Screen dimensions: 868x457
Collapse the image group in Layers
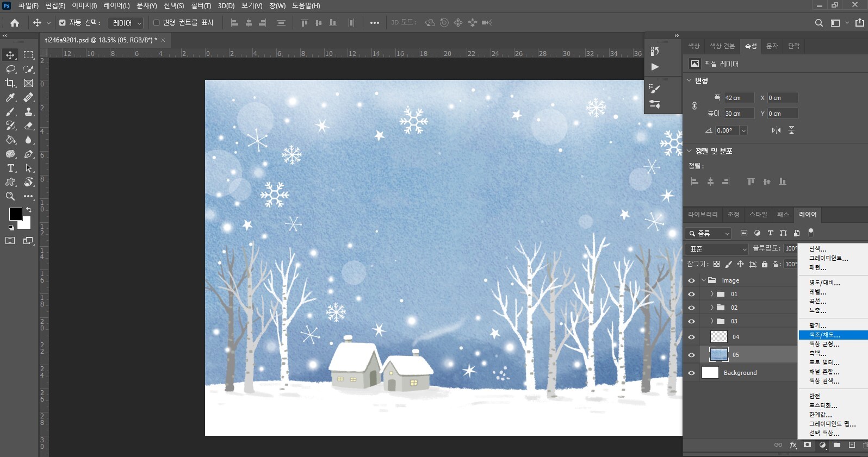click(704, 281)
